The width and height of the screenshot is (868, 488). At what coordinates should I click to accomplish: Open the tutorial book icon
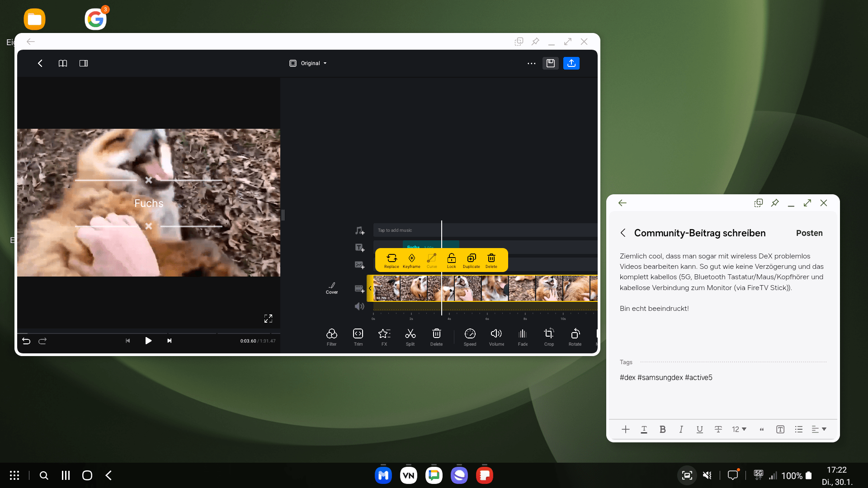tap(63, 63)
